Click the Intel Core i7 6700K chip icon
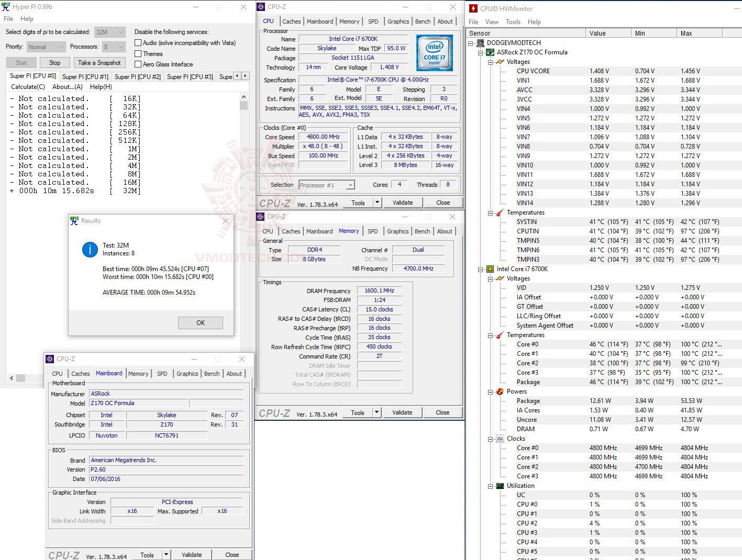742x560 pixels. [x=490, y=269]
